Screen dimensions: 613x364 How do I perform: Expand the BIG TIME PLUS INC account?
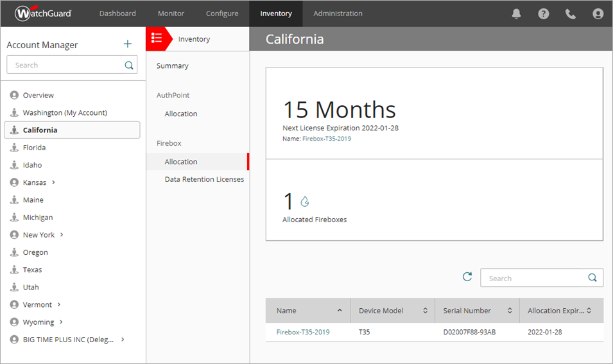coord(123,339)
